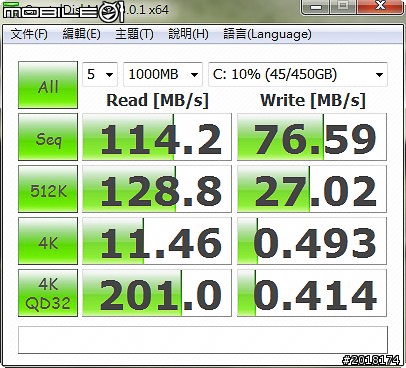
Task: Click the Write [MB/s] column header
Action: pos(313,100)
